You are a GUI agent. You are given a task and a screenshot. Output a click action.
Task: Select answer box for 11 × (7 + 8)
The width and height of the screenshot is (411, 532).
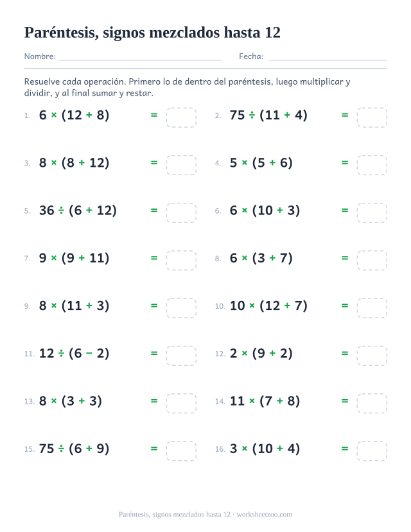372,404
